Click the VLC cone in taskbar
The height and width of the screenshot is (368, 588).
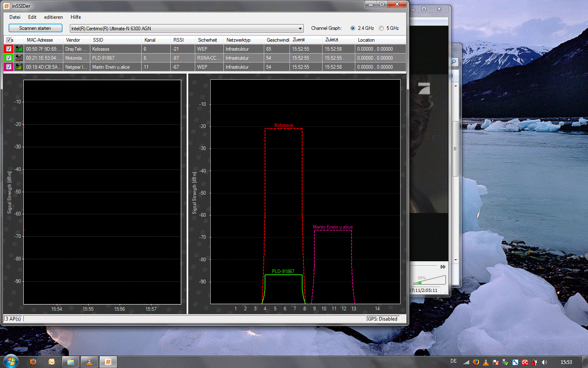pos(89,362)
